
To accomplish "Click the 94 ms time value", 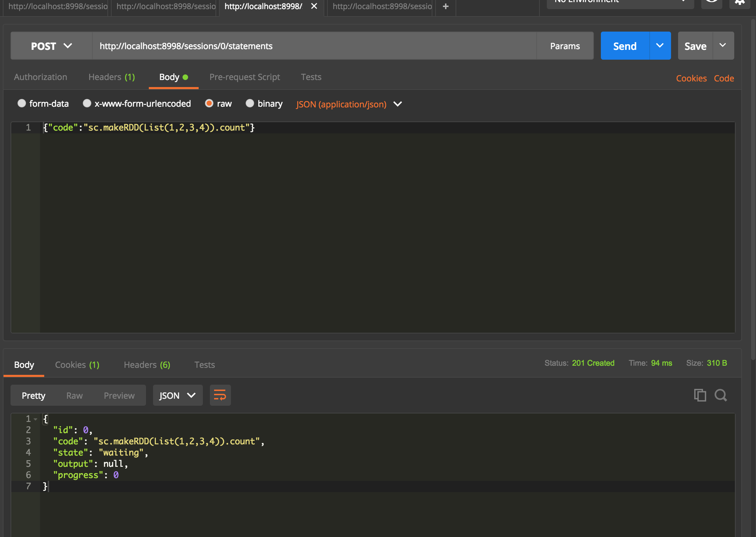I will point(662,363).
